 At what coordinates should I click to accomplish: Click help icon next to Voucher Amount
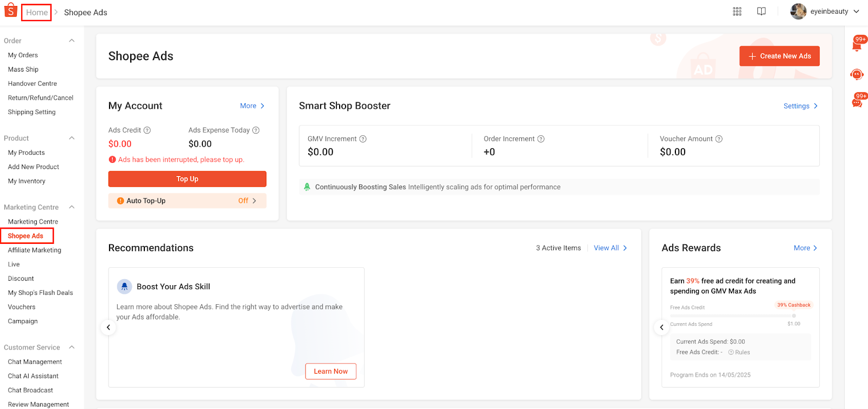[x=719, y=139]
